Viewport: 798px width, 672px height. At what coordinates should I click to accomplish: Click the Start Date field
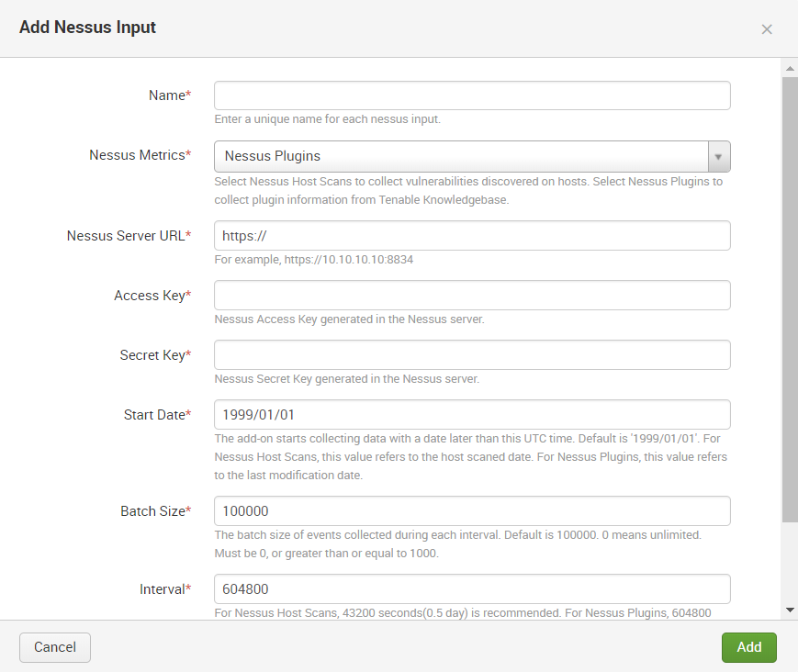pyautogui.click(x=472, y=415)
